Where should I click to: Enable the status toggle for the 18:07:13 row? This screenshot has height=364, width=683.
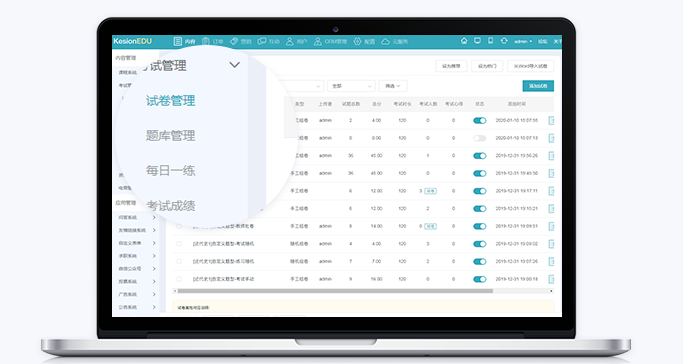coord(480,138)
